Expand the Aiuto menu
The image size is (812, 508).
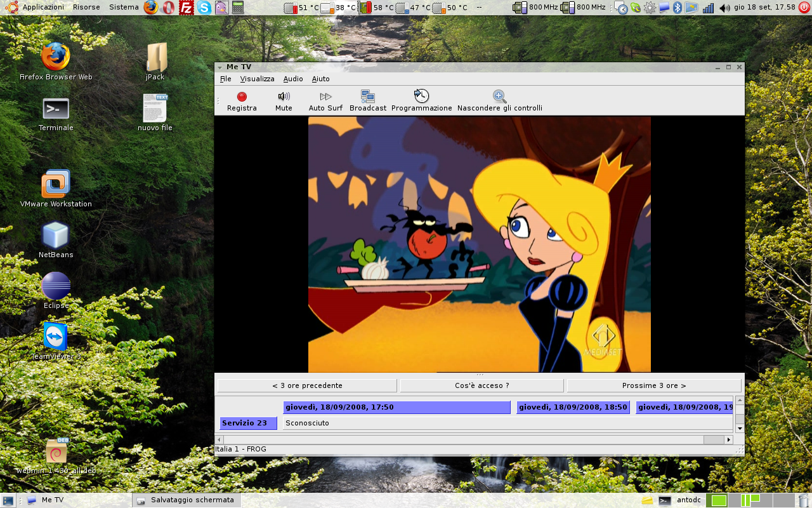click(320, 79)
